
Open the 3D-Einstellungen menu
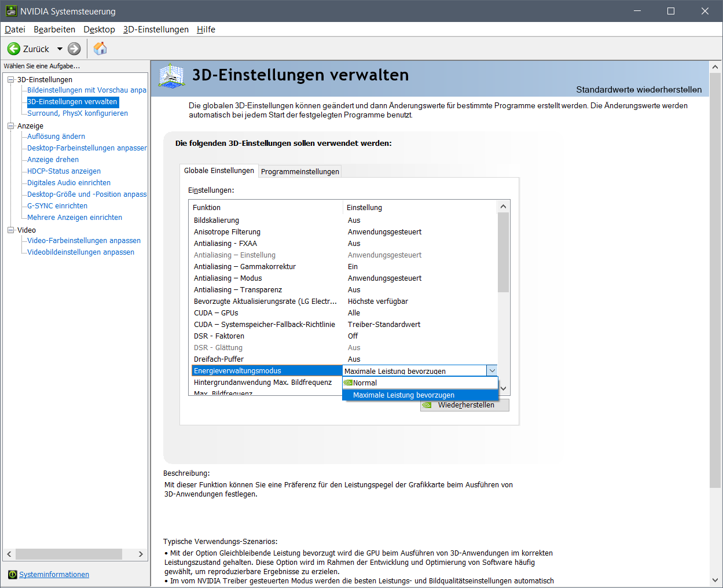pos(156,30)
